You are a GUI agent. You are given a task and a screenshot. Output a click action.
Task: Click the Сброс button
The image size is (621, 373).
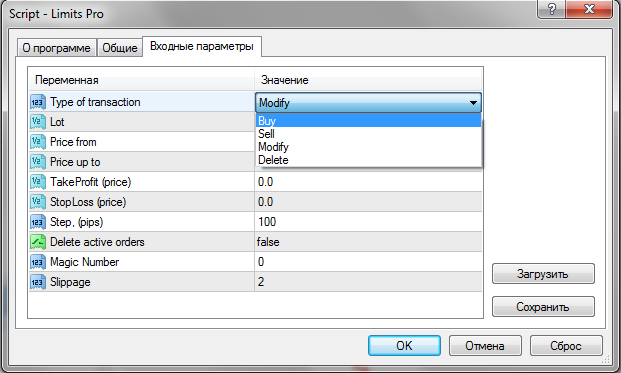[x=566, y=346]
